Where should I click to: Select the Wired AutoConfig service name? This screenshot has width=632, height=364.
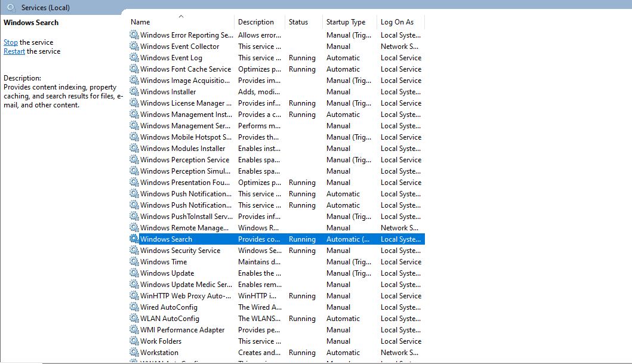(169, 307)
